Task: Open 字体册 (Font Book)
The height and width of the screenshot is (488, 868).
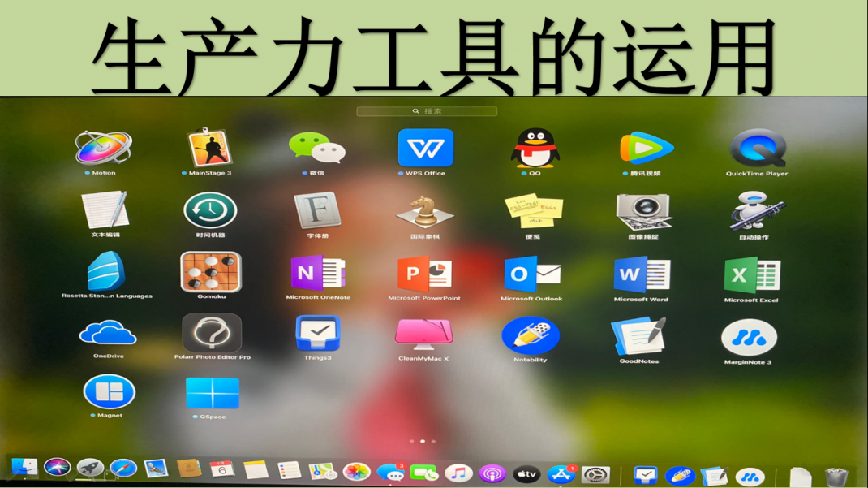Action: click(317, 210)
